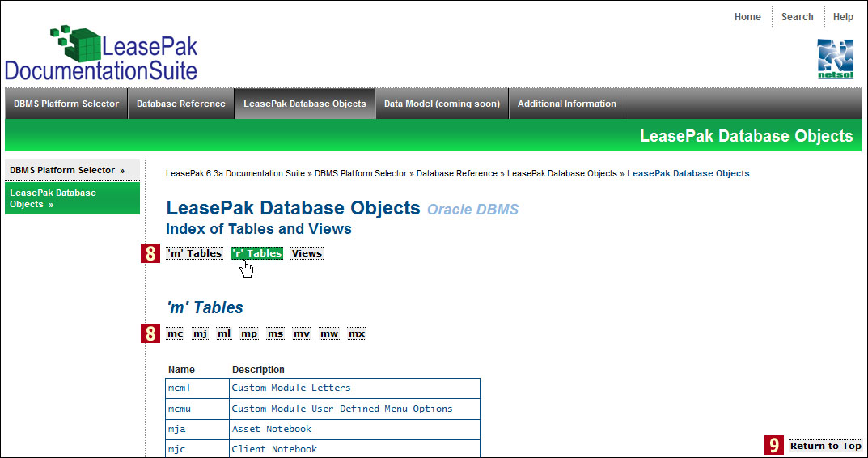Jump to the mv tables anchor
The height and width of the screenshot is (458, 868).
click(x=302, y=333)
